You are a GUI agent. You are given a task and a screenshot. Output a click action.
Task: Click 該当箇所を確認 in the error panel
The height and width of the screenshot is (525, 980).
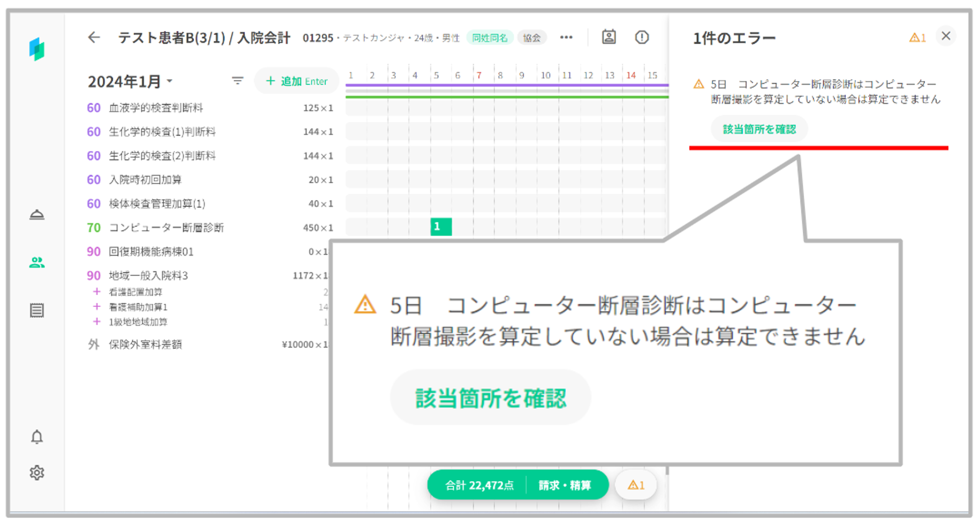coord(759,129)
